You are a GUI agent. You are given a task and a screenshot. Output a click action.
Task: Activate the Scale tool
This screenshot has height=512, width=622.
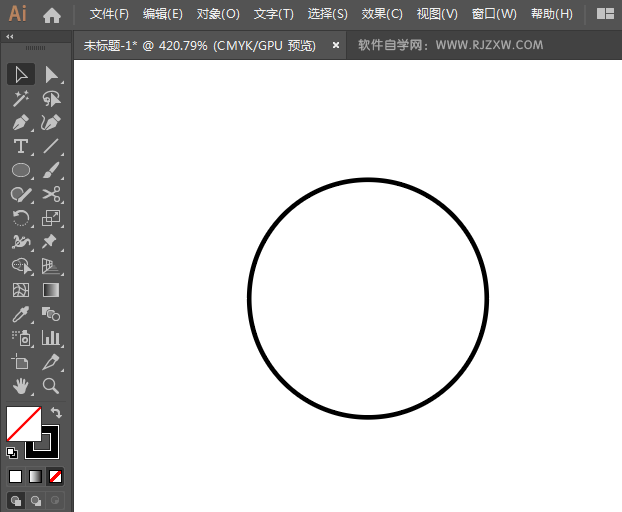(52, 218)
